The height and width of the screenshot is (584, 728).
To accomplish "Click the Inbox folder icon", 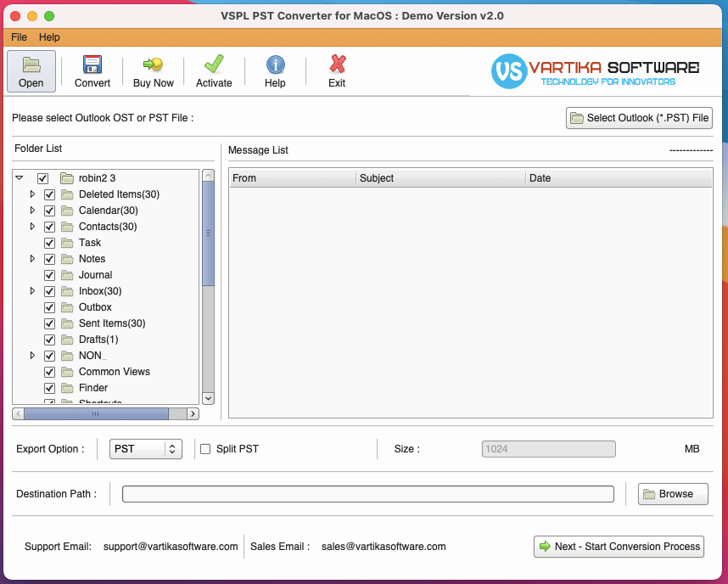I will (67, 291).
